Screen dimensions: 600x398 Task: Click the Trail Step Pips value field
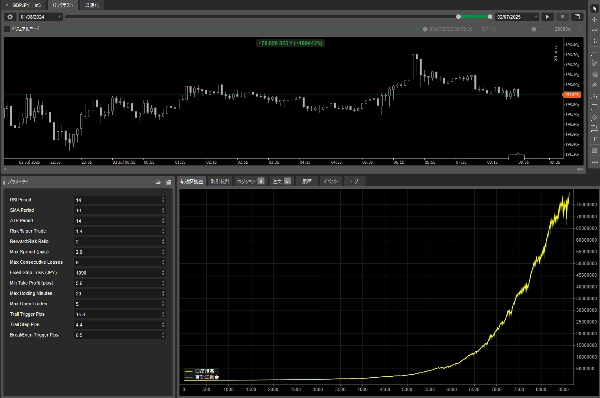tap(120, 325)
